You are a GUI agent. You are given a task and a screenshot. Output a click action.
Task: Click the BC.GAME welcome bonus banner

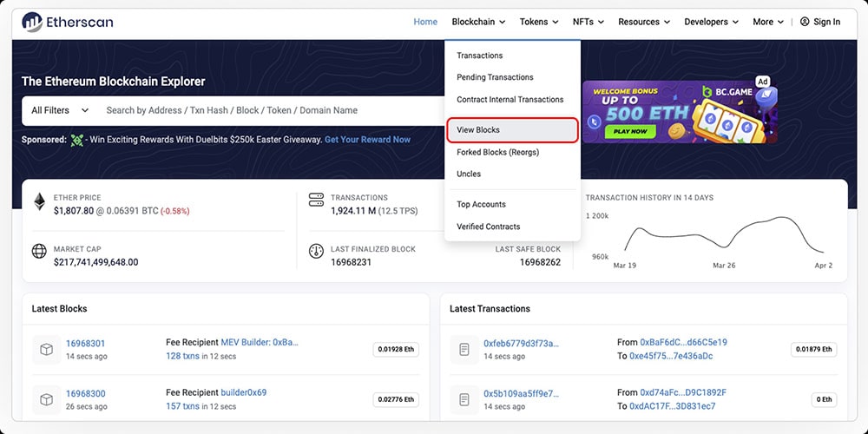[x=679, y=112]
